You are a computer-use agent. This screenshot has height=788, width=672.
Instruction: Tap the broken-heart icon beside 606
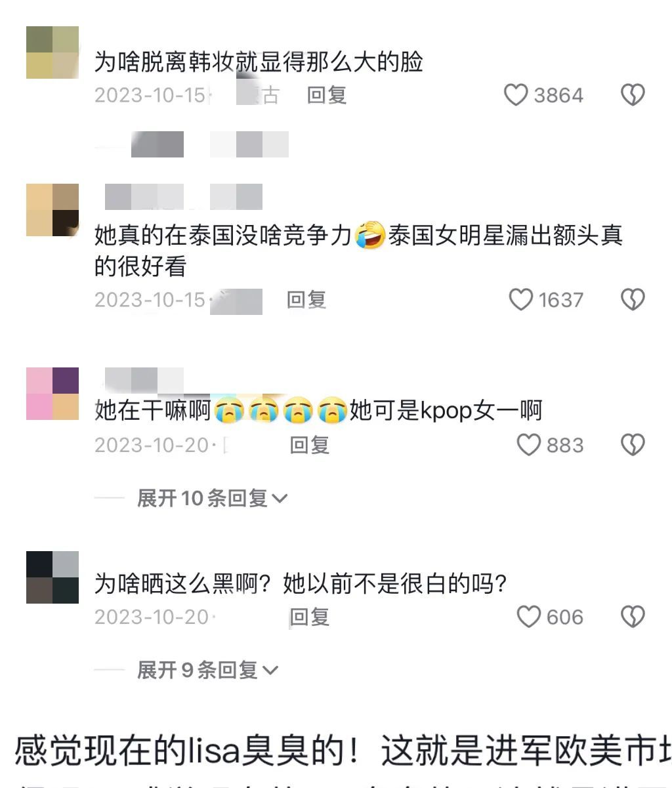pos(633,617)
